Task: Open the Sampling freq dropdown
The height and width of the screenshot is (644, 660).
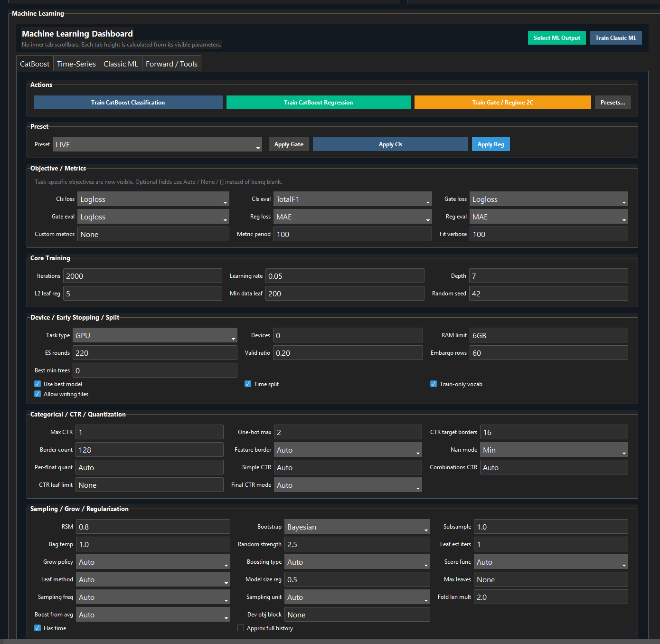Action: tap(153, 597)
